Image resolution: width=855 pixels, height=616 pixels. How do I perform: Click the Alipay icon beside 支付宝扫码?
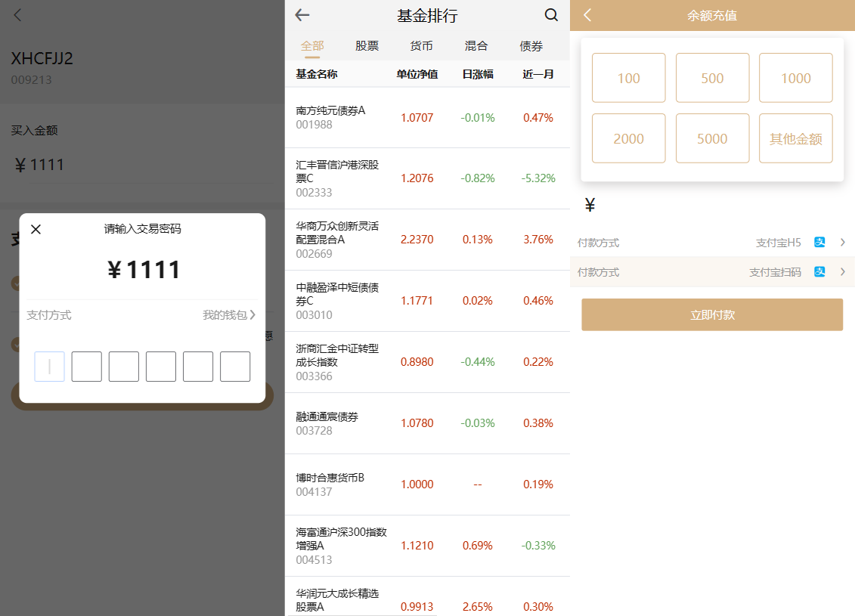(x=819, y=272)
